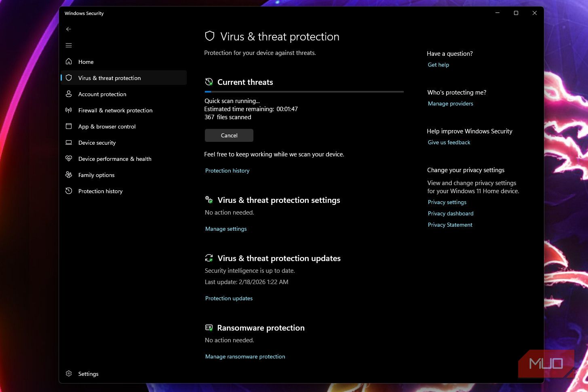588x392 pixels.
Task: Click the 'Current threats' heading text
Action: coord(245,82)
